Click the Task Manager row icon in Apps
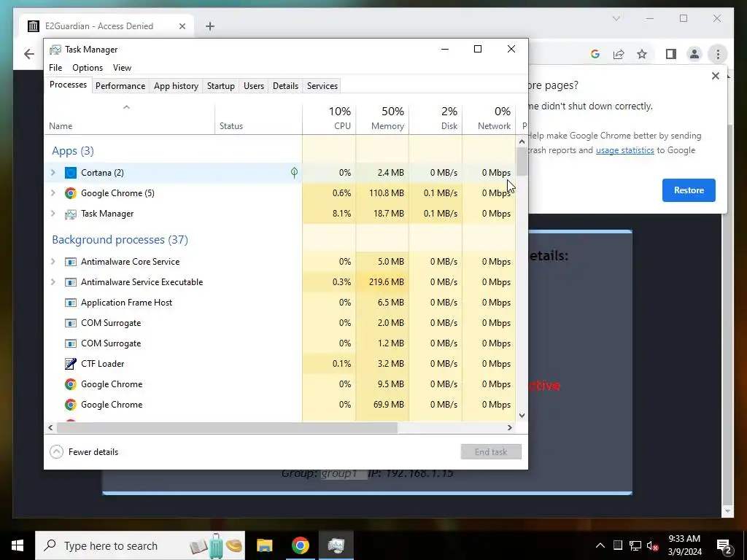 pos(71,214)
